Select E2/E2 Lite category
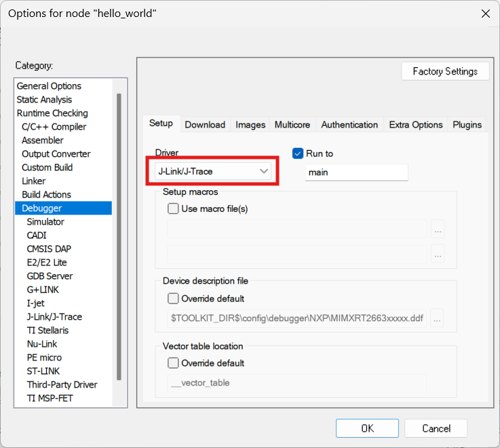 click(x=47, y=262)
